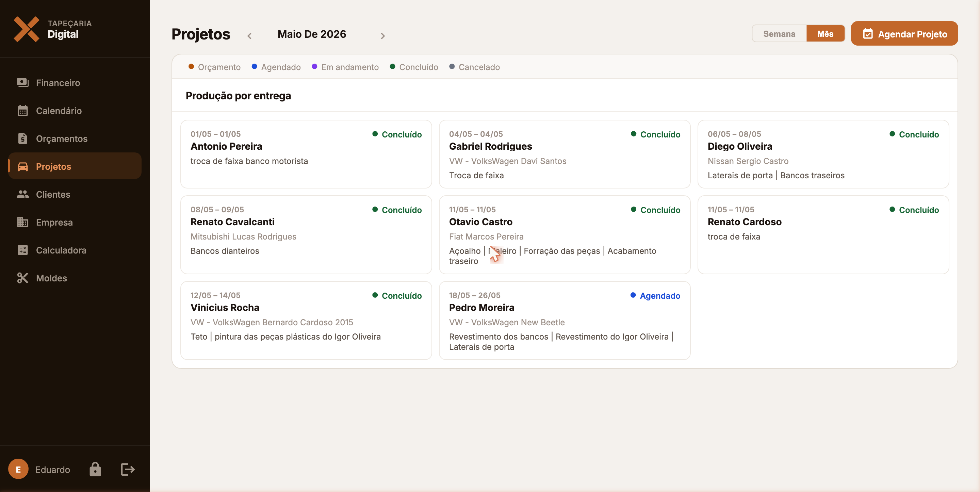Open Financeiro via its money icon
The height and width of the screenshot is (492, 980).
22,83
